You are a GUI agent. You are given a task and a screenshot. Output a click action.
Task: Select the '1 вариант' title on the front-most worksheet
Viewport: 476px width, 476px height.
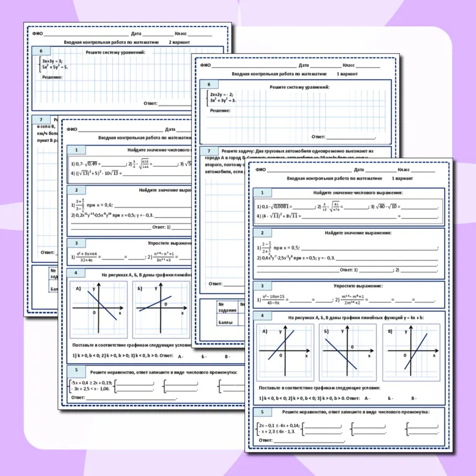click(x=403, y=178)
